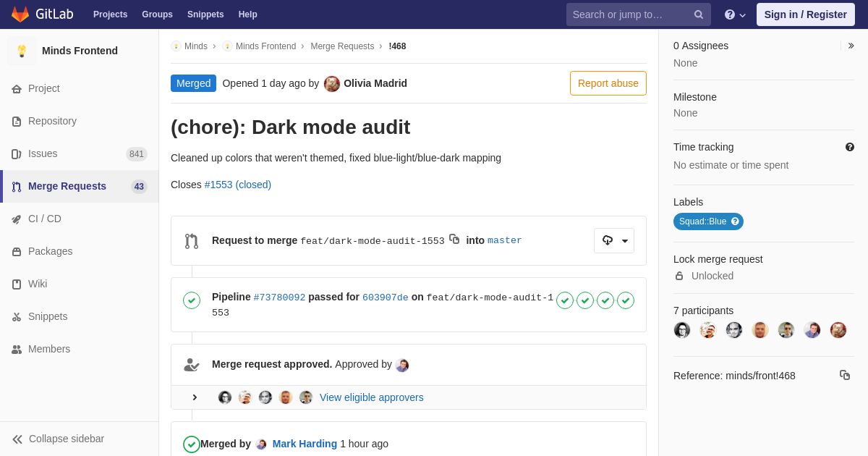This screenshot has height=456, width=868.
Task: Open the Help question-mark dropdown in navbar
Action: [x=735, y=14]
